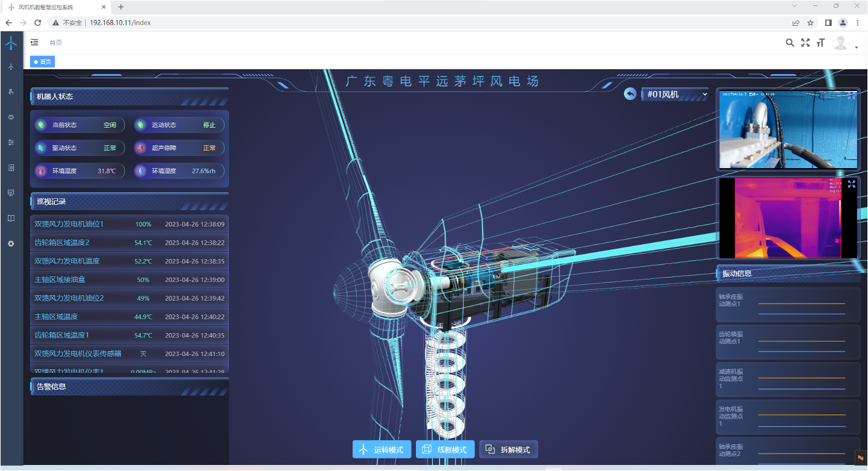The width and height of the screenshot is (868, 471).
Task: Select the 首页 tab tag
Action: point(42,62)
